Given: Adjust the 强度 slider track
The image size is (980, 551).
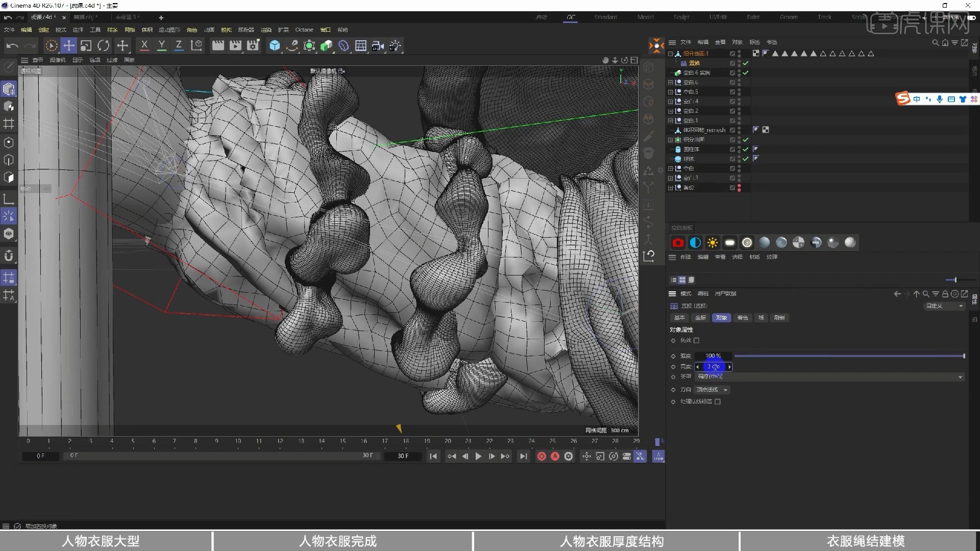Looking at the screenshot, I should [849, 356].
